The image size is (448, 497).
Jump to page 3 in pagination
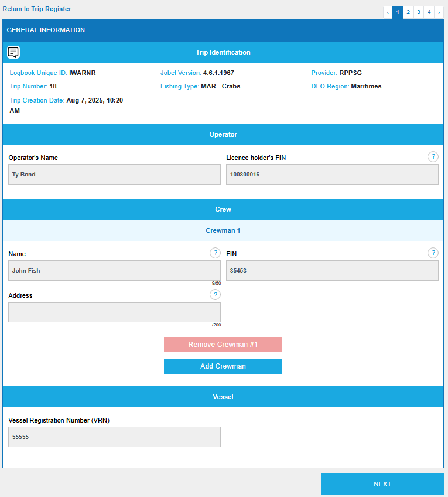point(418,12)
